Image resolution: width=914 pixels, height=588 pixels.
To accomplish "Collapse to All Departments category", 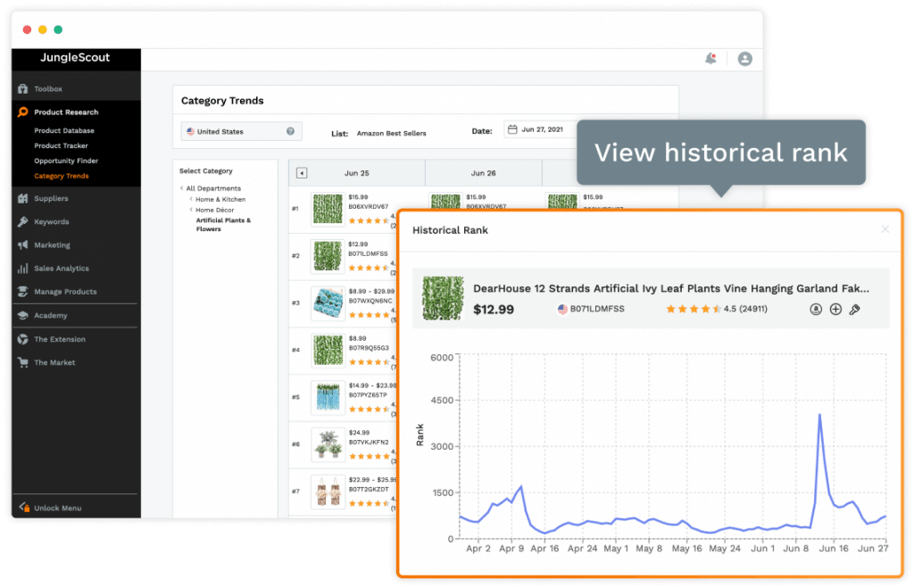I will 212,188.
